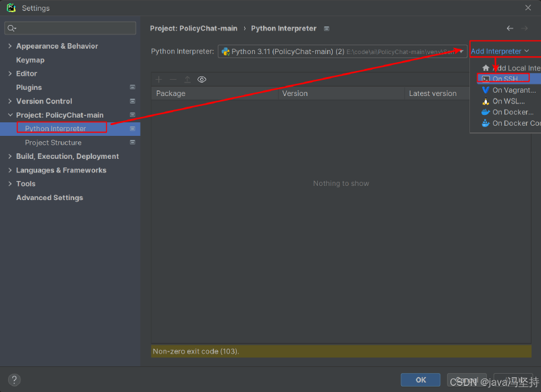
Task: Open Keymap settings
Action: [30, 60]
